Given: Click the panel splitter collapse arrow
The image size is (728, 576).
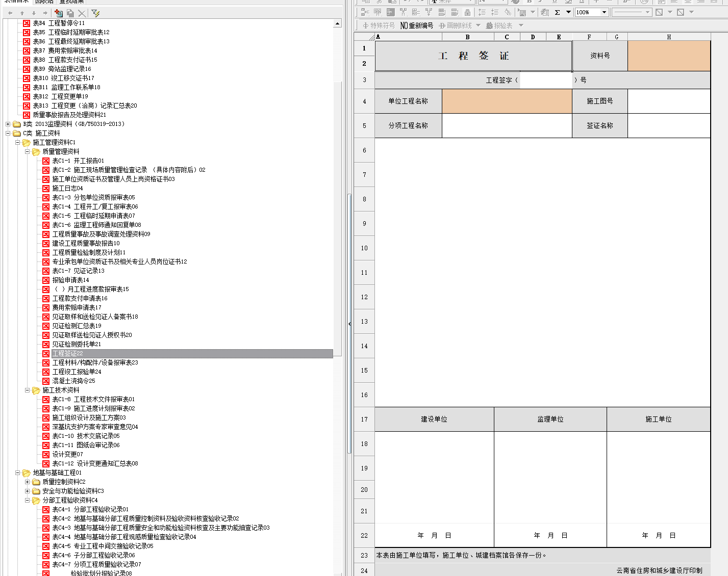Looking at the screenshot, I should tap(349, 324).
